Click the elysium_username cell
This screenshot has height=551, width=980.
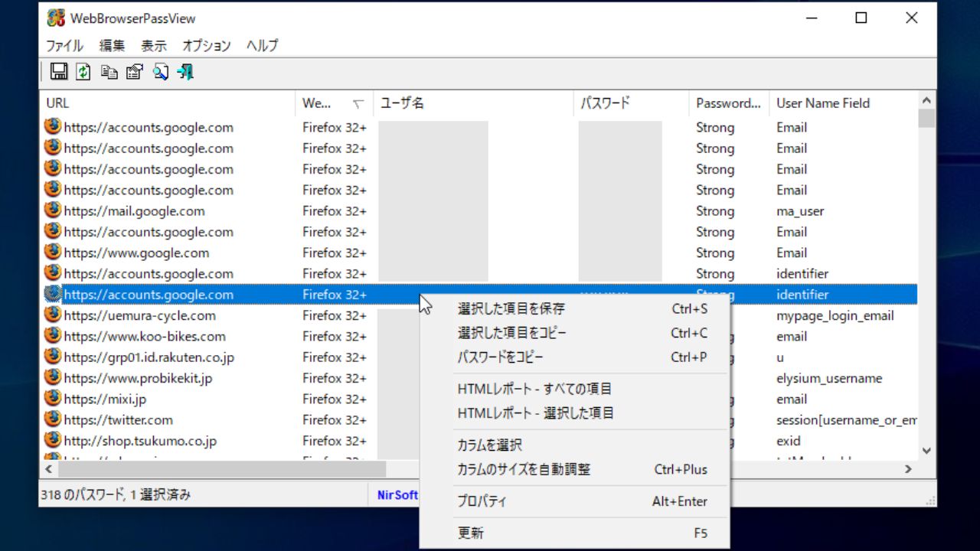(829, 378)
